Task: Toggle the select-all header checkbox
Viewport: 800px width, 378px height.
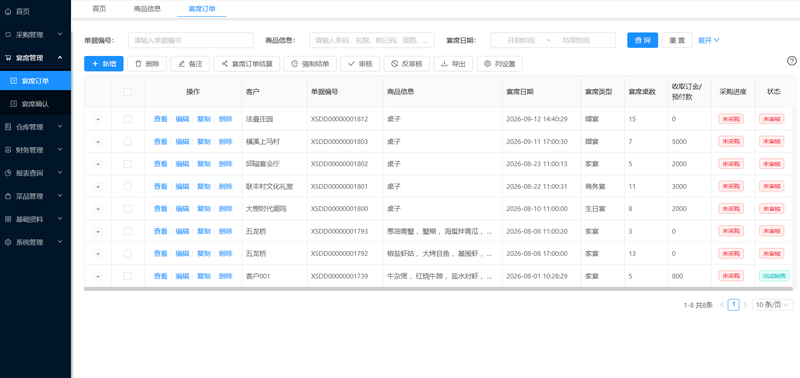Action: [128, 92]
